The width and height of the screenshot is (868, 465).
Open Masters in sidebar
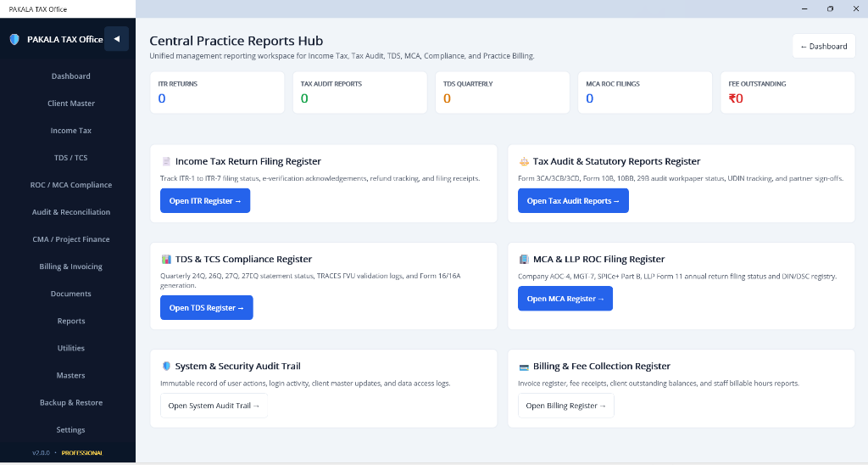coord(71,375)
